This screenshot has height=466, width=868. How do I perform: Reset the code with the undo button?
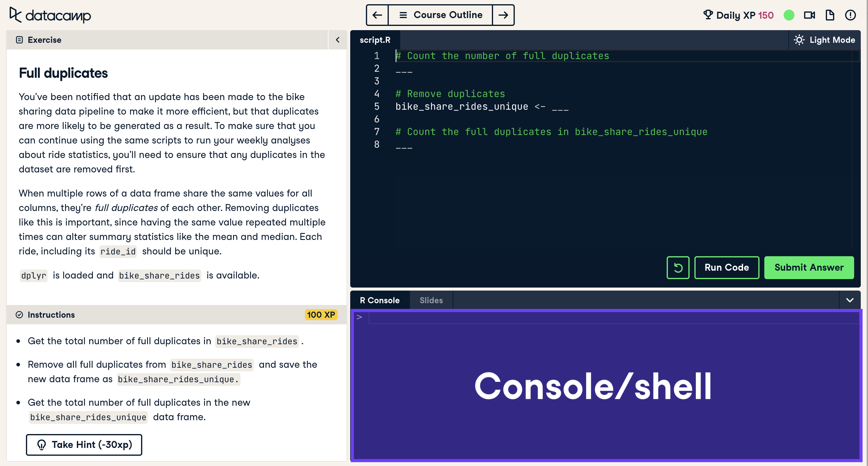coord(678,268)
